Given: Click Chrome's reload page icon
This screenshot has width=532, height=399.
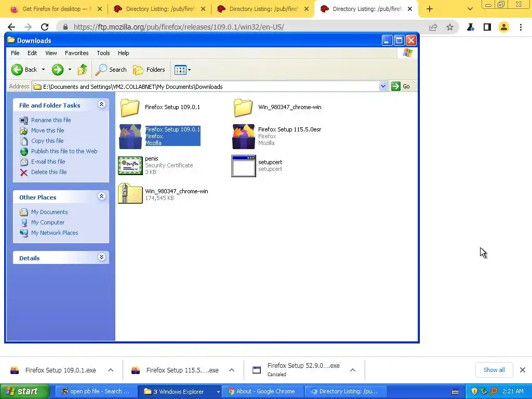Looking at the screenshot, I should [45, 27].
